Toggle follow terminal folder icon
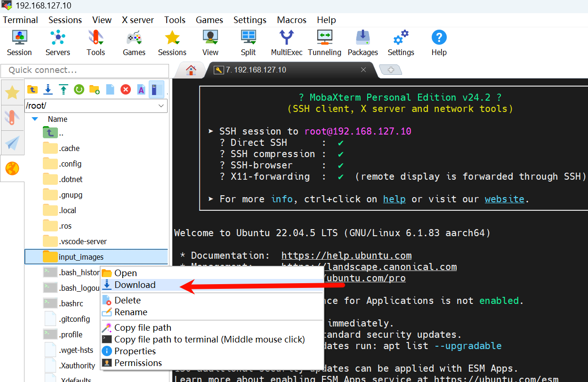588x382 pixels. tap(156, 89)
